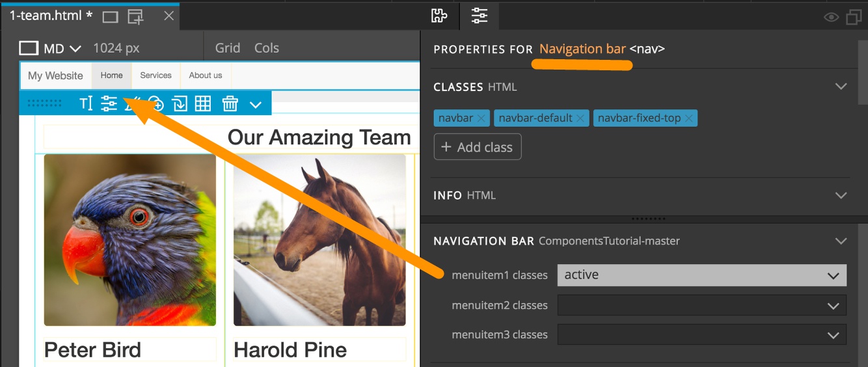Screen dimensions: 868x367
Task: Click the Services menu item in navbar
Action: (x=156, y=75)
